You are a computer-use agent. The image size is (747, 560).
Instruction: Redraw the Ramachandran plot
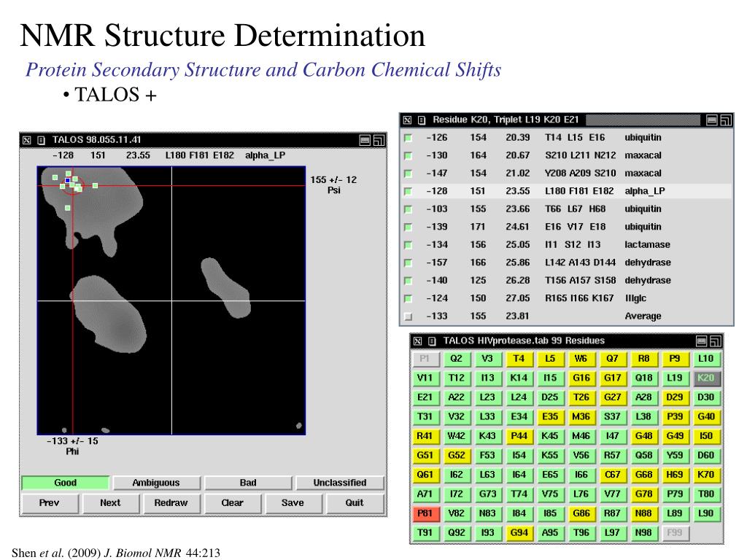point(171,503)
